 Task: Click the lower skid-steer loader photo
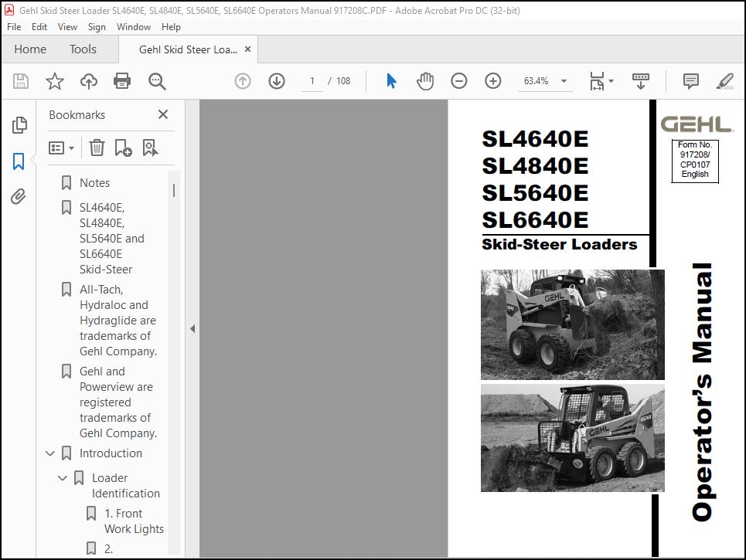[x=572, y=438]
